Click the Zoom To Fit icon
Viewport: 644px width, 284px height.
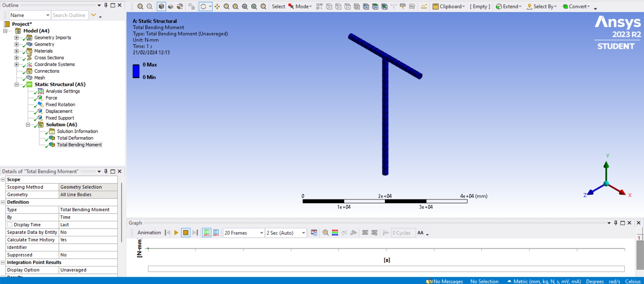click(x=245, y=6)
